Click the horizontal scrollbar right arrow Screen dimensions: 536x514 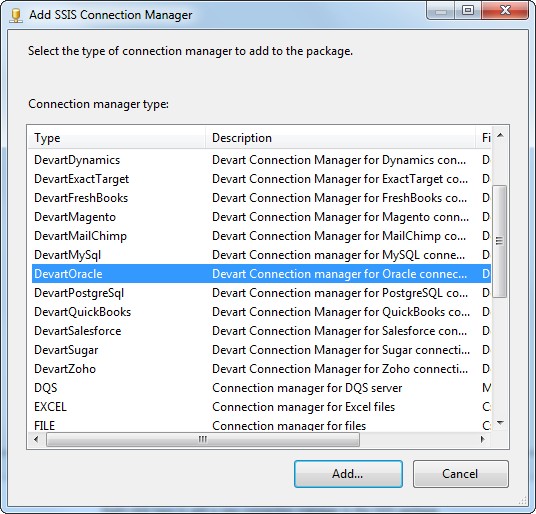(x=482, y=439)
